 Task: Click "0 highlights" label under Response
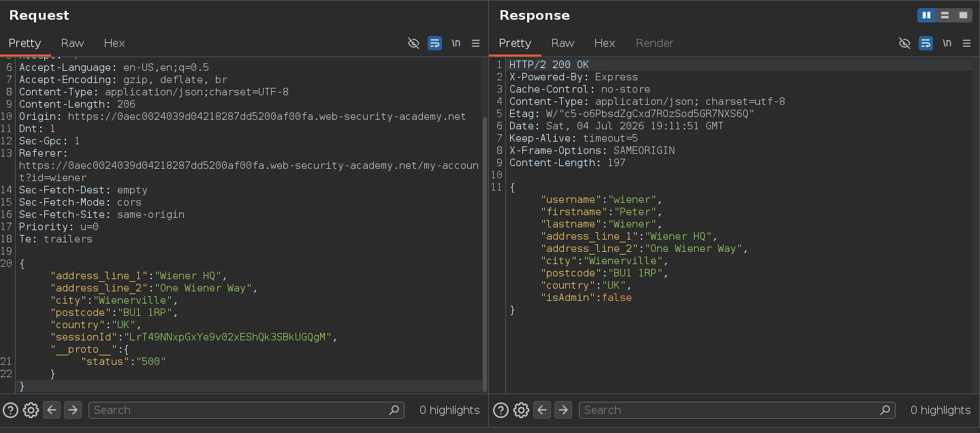[941, 410]
